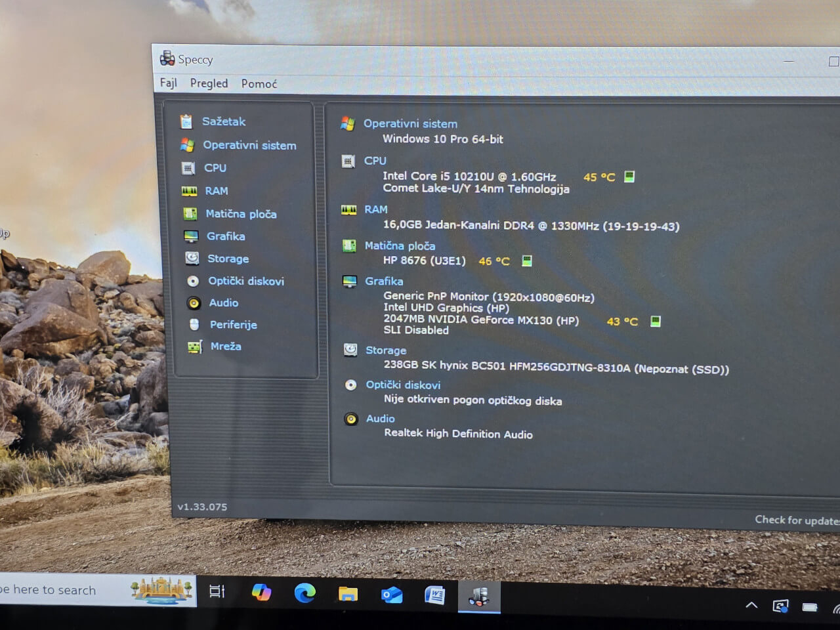Click the NVIDIA GPU temperature indicator icon
This screenshot has height=630, width=840.
[655, 321]
